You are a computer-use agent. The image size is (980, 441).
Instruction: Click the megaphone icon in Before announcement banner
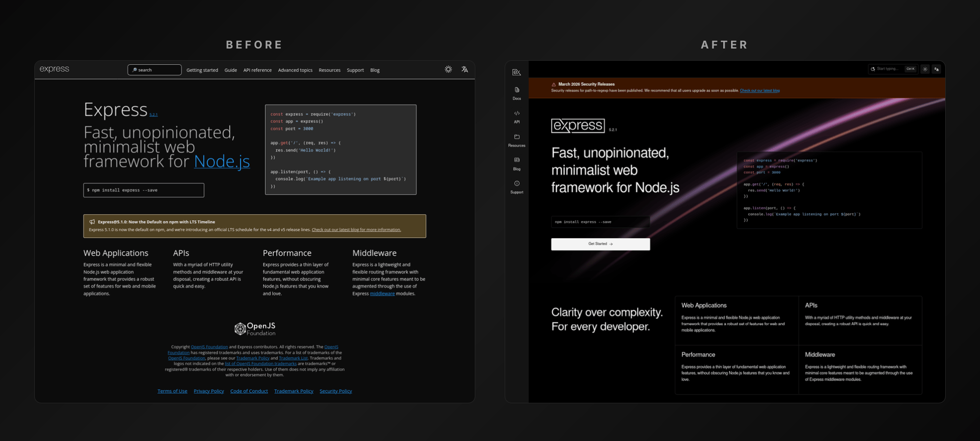pyautogui.click(x=92, y=222)
